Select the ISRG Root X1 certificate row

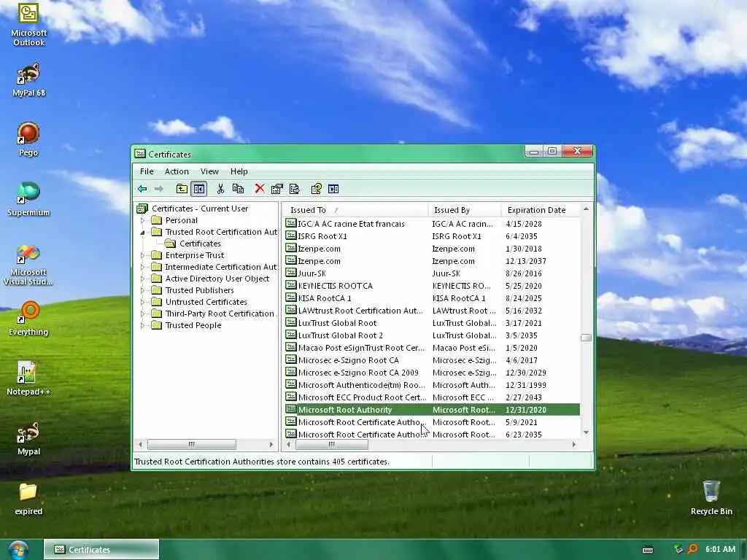point(432,236)
